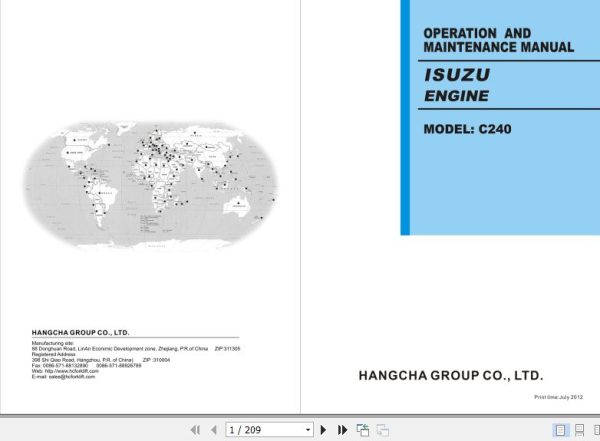Click the Print time July 2012 text
600x441 pixels.
point(558,397)
